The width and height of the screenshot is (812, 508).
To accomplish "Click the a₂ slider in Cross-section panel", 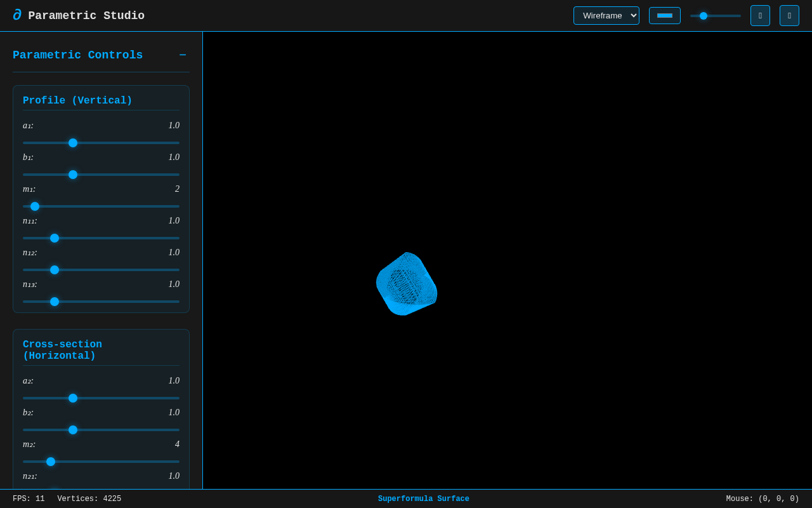I will (x=73, y=398).
